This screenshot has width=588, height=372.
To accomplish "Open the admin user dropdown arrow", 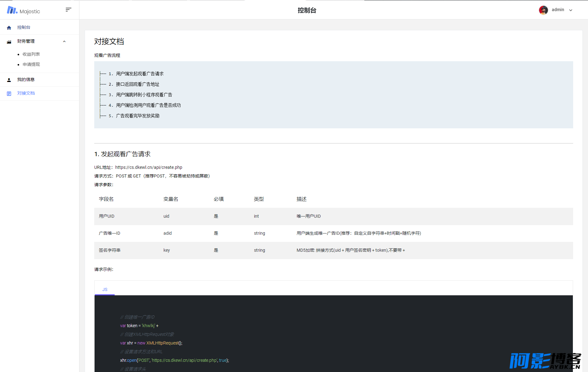I will click(571, 10).
